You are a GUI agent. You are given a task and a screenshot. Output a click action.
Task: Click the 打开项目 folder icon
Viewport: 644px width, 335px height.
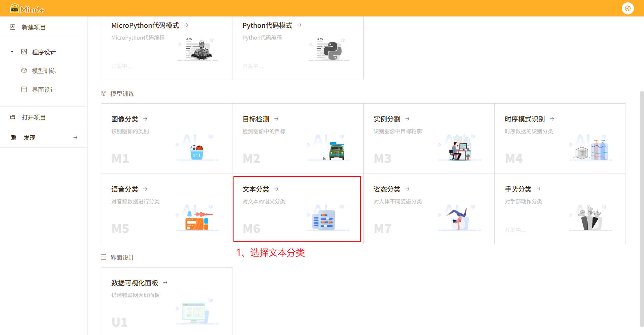[13, 117]
